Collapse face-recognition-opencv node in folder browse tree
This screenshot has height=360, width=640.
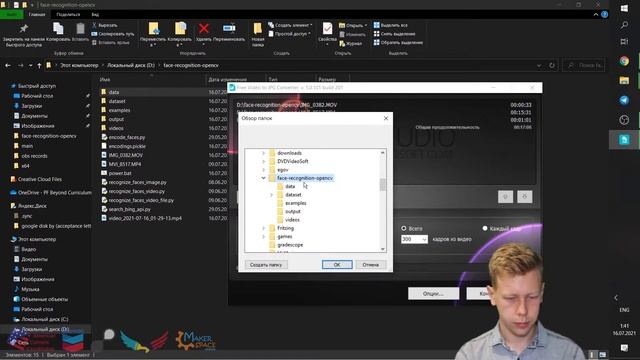[x=263, y=178]
